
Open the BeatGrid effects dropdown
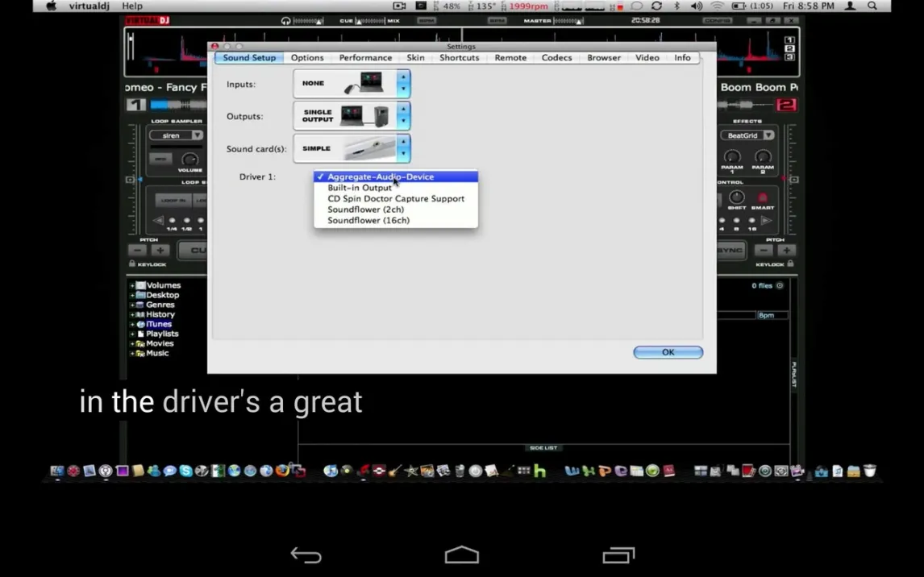pyautogui.click(x=747, y=135)
